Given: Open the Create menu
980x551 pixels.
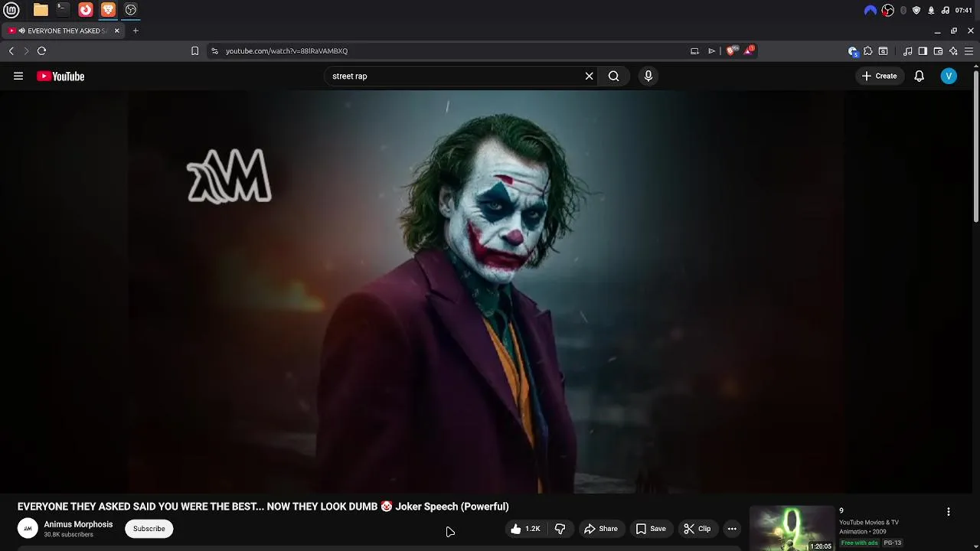Looking at the screenshot, I should click(x=879, y=76).
